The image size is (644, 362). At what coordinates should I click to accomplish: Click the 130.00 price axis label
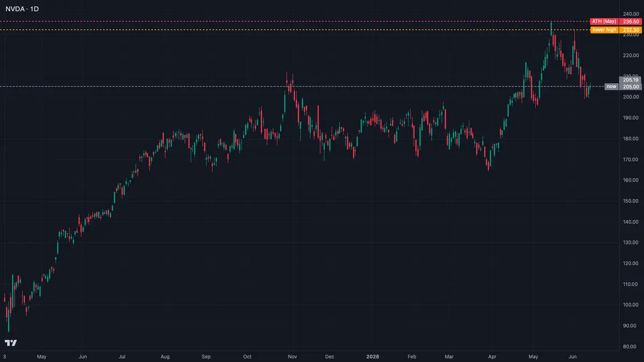point(631,242)
